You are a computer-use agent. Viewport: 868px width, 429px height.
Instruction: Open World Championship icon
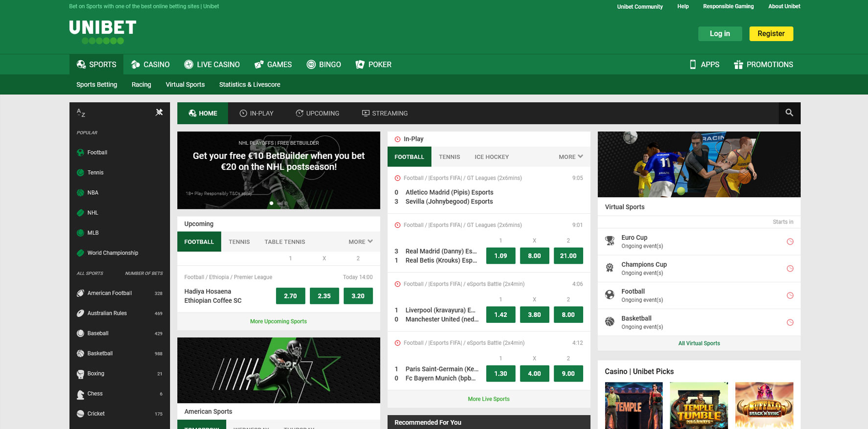click(80, 253)
